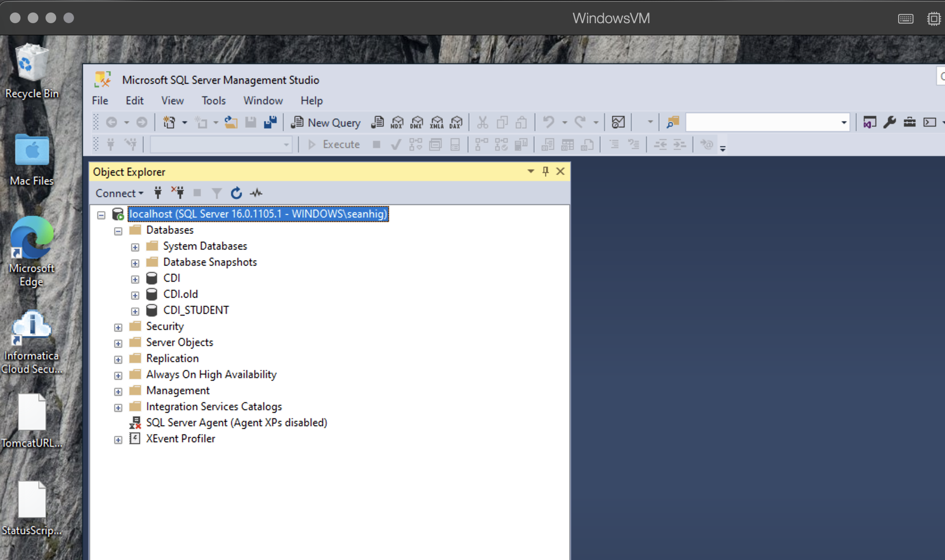The width and height of the screenshot is (945, 560).
Task: Click the Filter funnel icon
Action: point(216,193)
